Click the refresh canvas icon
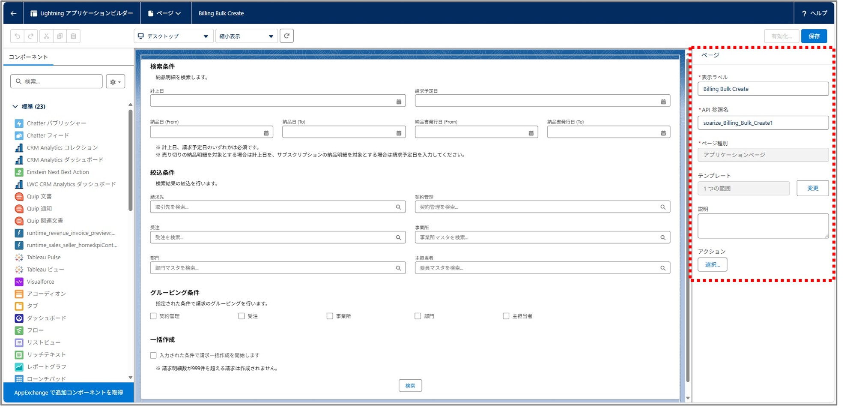The height and width of the screenshot is (408, 868). click(x=286, y=36)
